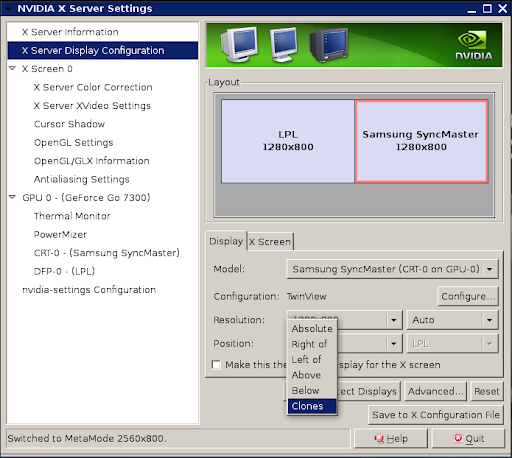
Task: Switch to the Display tab
Action: 226,241
